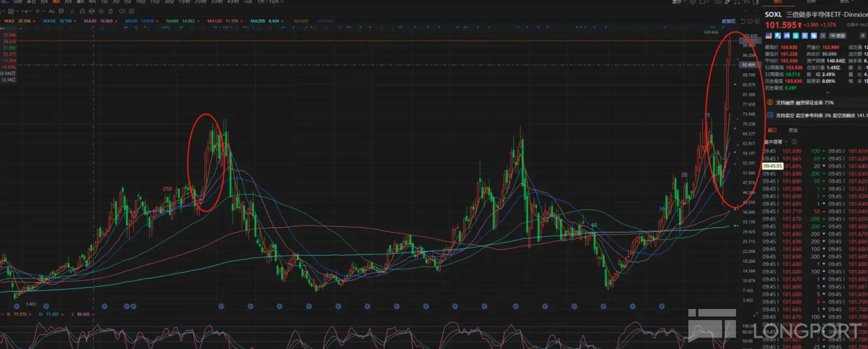868x349 pixels.
Task: Click the reset chart view arrow icon
Action: [x=743, y=21]
